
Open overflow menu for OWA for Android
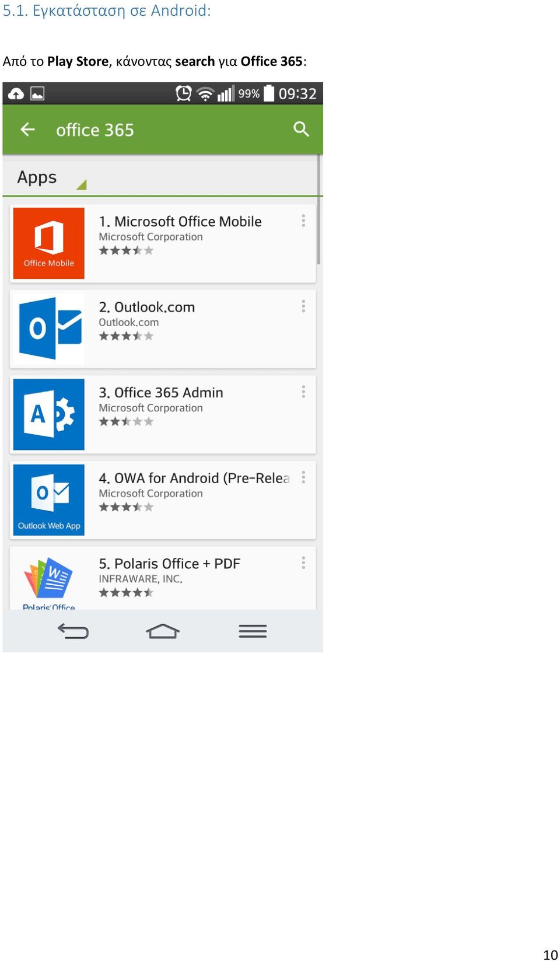tap(303, 477)
